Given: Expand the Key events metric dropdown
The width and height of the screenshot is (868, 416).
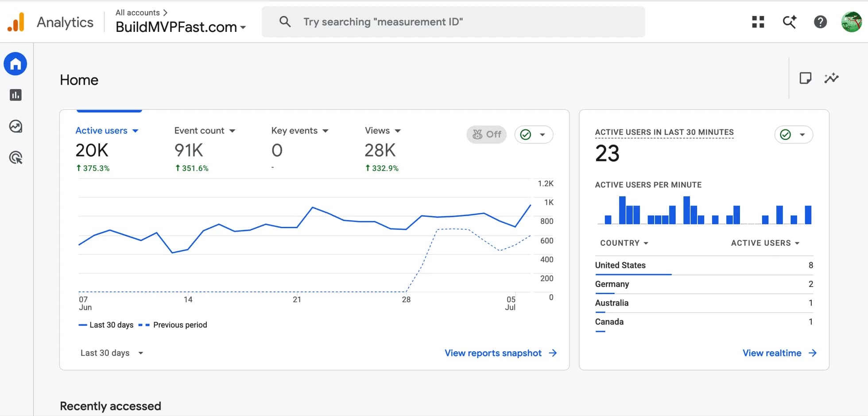Looking at the screenshot, I should (x=325, y=131).
